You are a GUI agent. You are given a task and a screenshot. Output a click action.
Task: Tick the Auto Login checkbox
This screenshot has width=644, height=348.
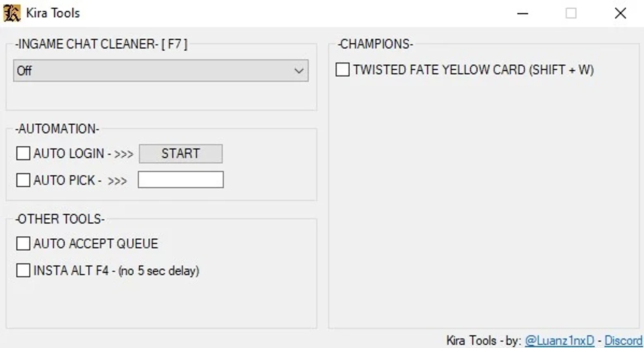pos(23,153)
